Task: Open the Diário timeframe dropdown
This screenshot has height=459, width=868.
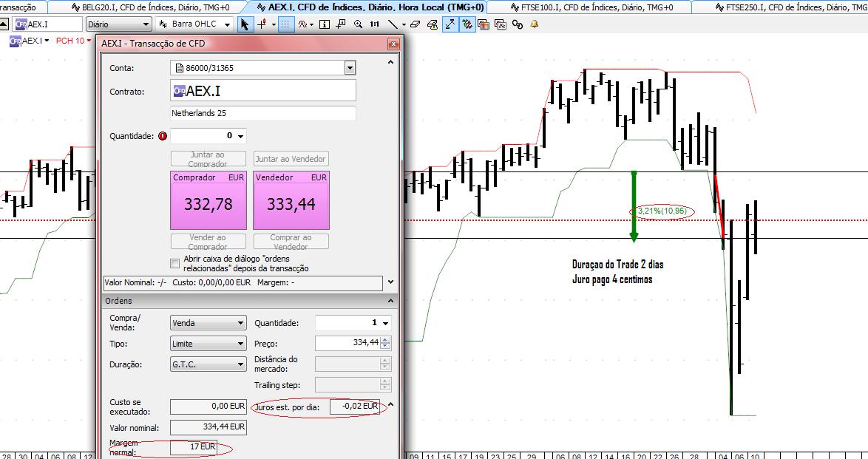Action: [x=119, y=24]
